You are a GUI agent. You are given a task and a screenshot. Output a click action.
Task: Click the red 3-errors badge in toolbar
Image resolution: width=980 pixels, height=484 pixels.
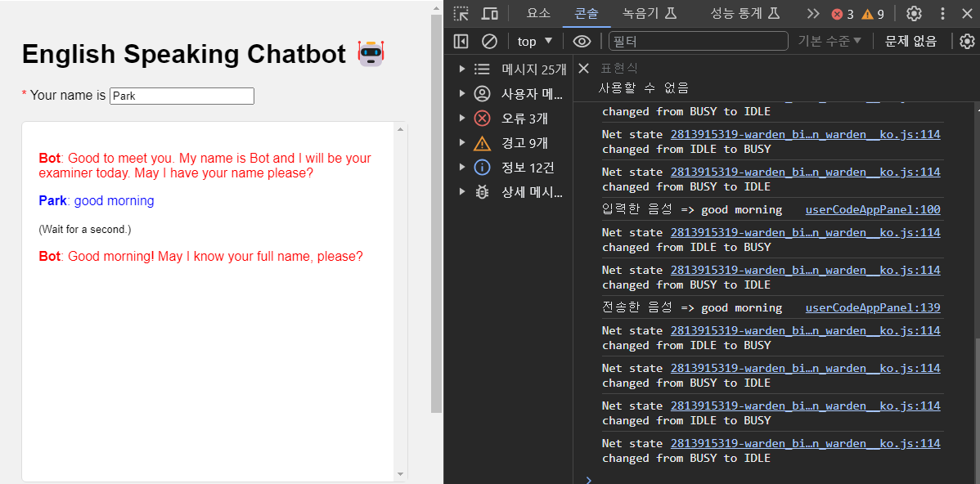point(843,13)
